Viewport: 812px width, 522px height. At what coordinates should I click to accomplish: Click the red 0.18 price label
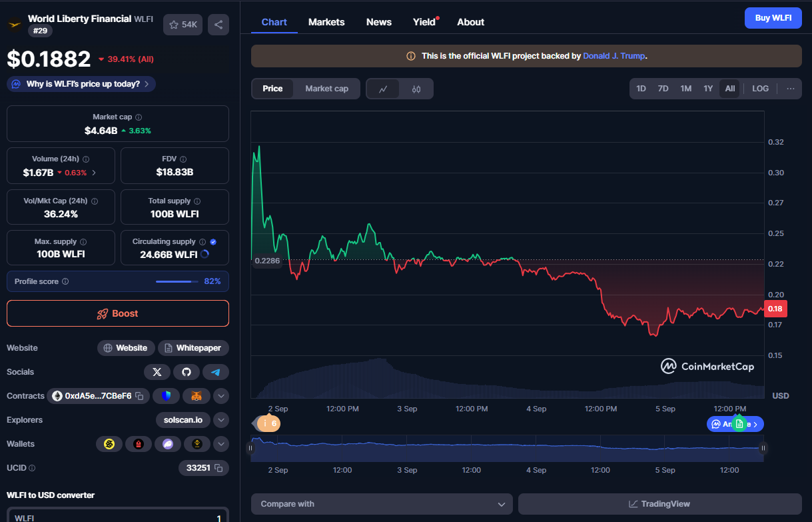776,309
